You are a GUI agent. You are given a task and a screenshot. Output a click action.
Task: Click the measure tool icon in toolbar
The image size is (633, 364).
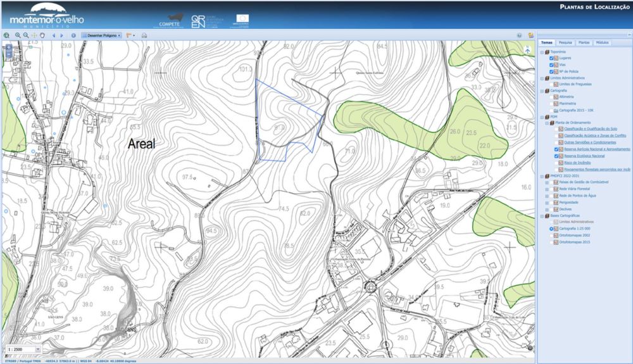point(128,35)
